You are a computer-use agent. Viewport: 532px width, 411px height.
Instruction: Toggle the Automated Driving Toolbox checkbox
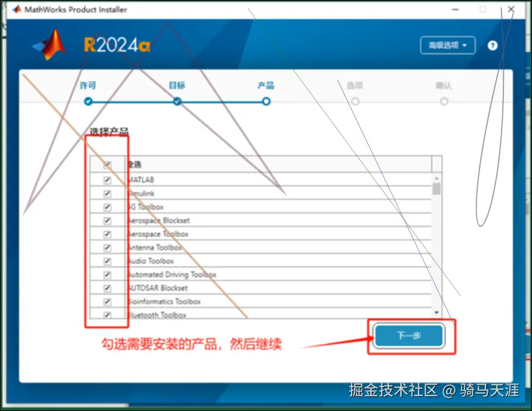[x=107, y=275]
